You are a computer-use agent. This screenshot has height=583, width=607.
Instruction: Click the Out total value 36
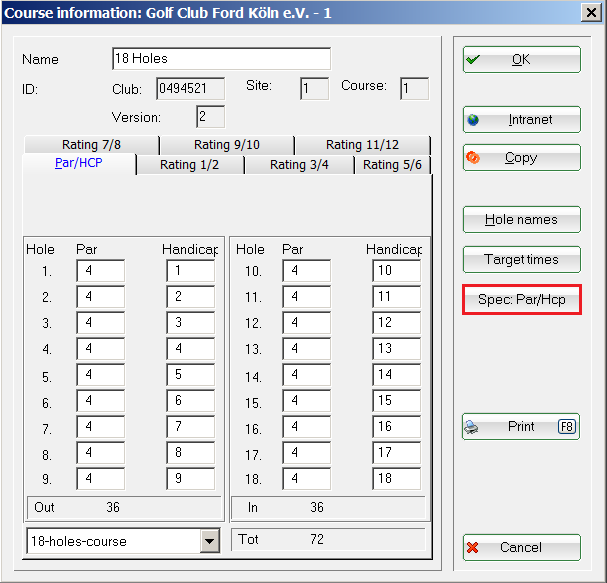[113, 508]
